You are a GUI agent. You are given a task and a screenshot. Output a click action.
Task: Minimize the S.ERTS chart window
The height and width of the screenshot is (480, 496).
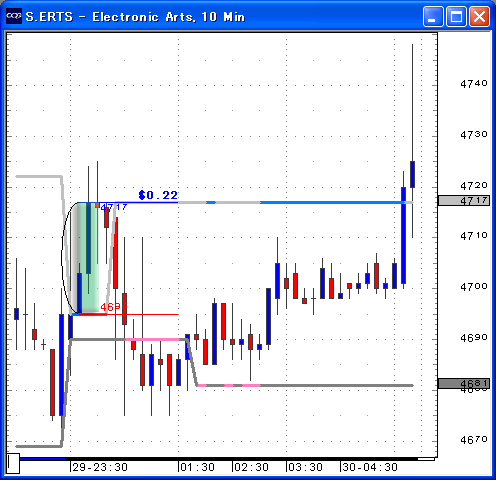point(433,16)
